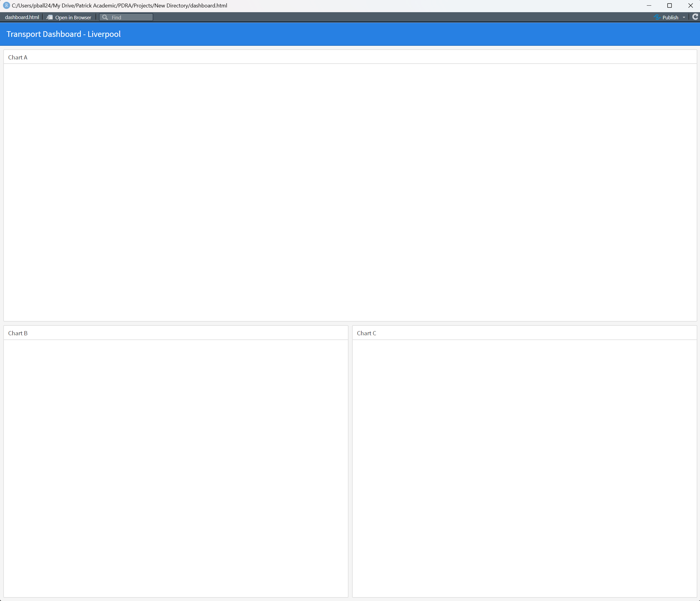
Task: Click the Chart C header
Action: coord(367,333)
